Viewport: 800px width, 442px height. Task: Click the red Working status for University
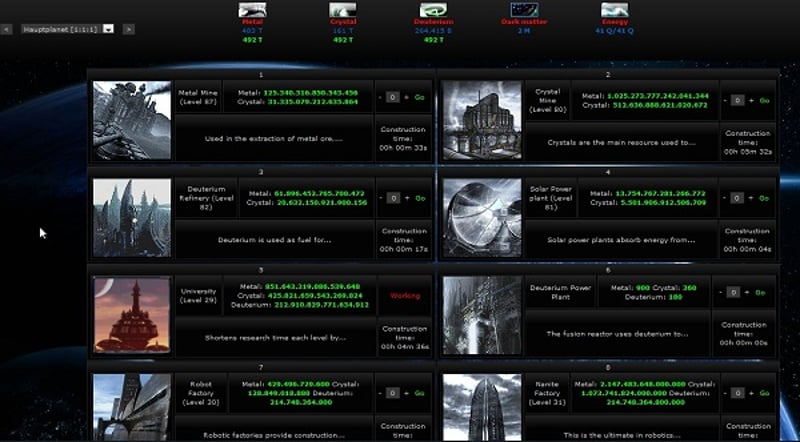pyautogui.click(x=405, y=296)
